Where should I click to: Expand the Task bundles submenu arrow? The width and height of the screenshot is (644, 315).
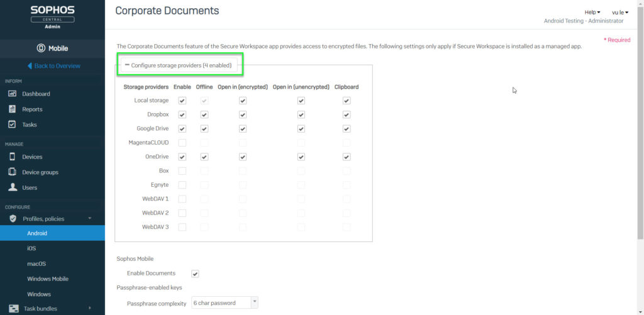(89, 308)
